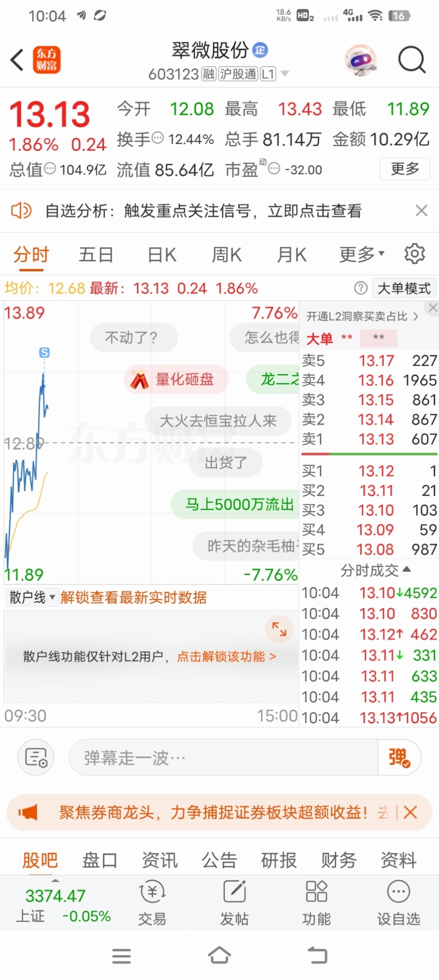Tap 换手 info icon

[x=158, y=138]
